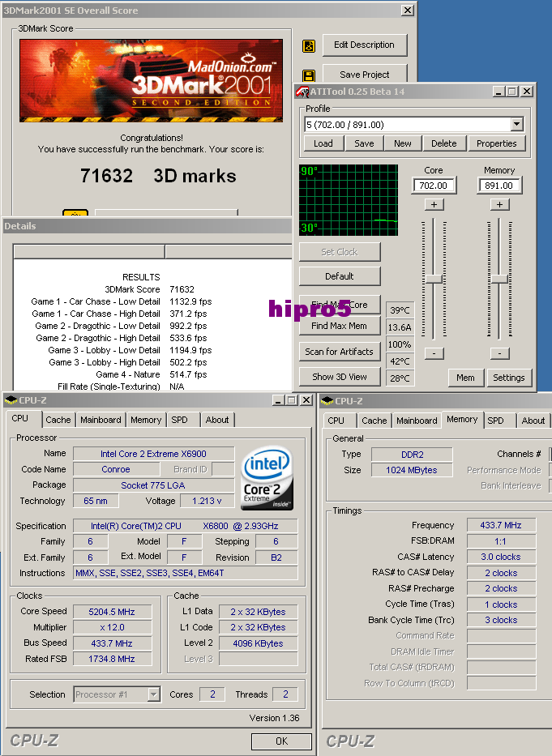Click the Rated FSB value 1734.8 MHz
The width and height of the screenshot is (552, 756).
(x=112, y=659)
